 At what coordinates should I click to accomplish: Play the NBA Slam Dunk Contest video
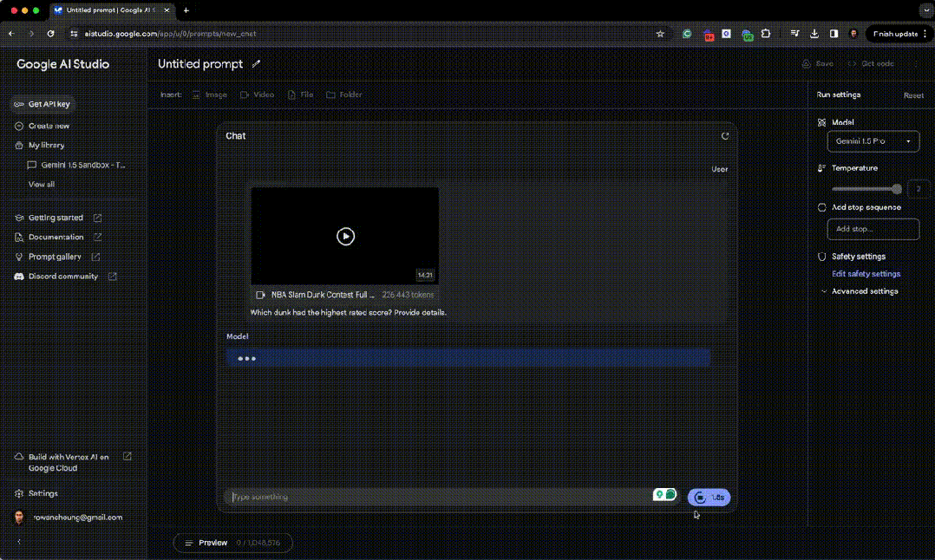coord(345,236)
